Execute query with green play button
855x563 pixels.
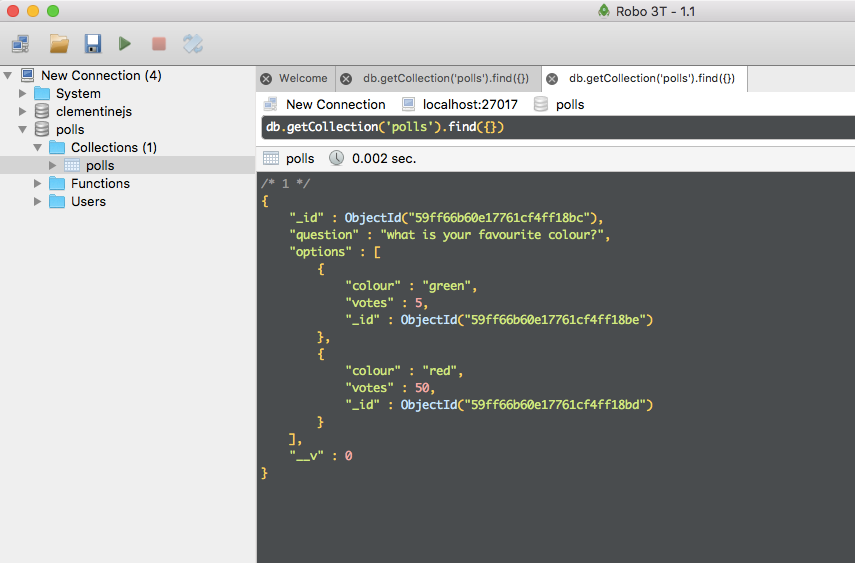(x=125, y=44)
